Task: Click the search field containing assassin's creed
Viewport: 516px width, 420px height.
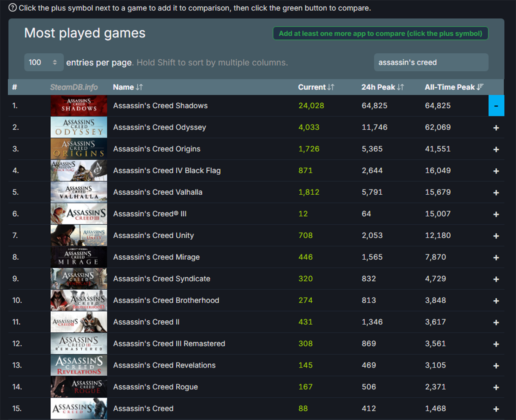Action: [431, 62]
